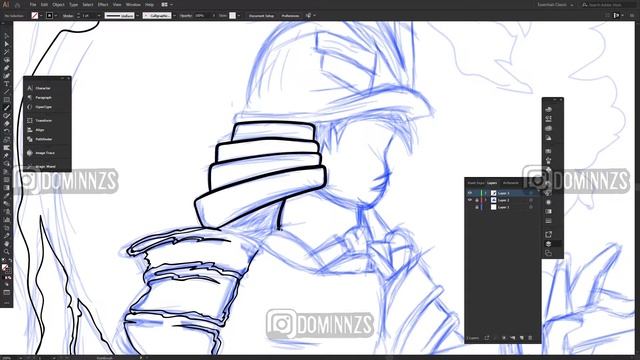Open the Stroke weight dropdown
The height and width of the screenshot is (360, 640).
99,16
